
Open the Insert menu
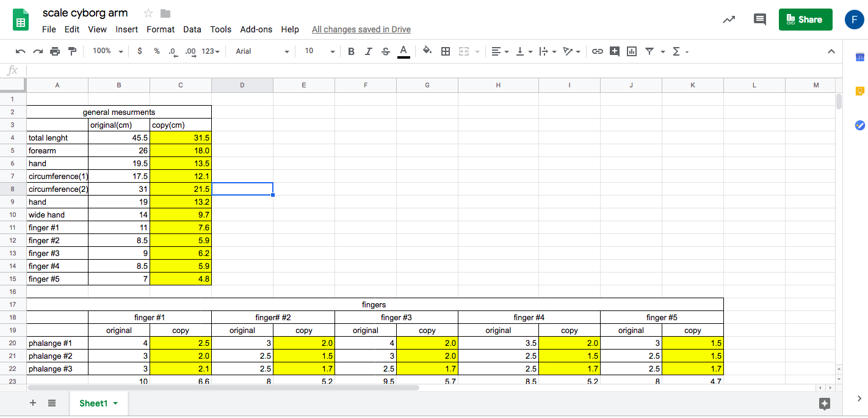[127, 29]
